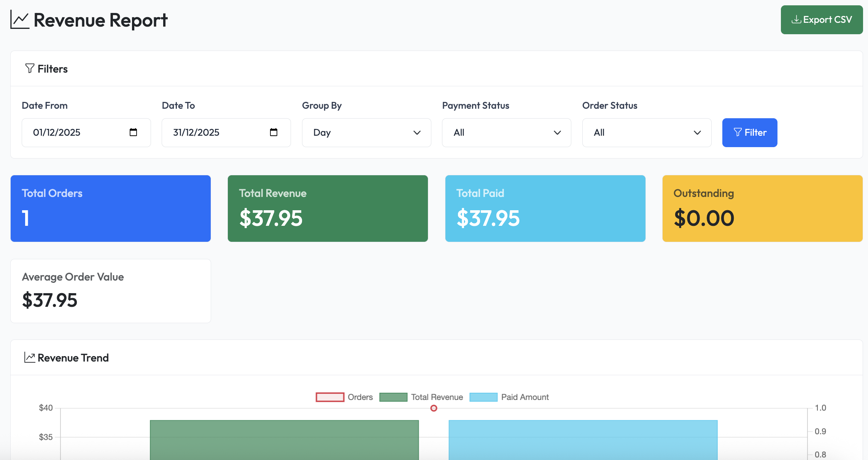The height and width of the screenshot is (460, 868).
Task: Export the report as CSV
Action: (x=821, y=20)
